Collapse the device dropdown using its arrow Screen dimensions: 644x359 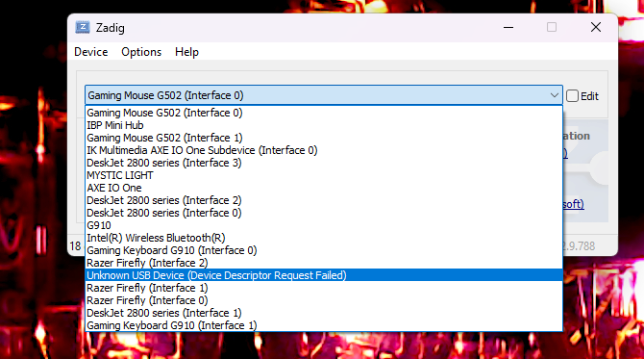point(554,95)
